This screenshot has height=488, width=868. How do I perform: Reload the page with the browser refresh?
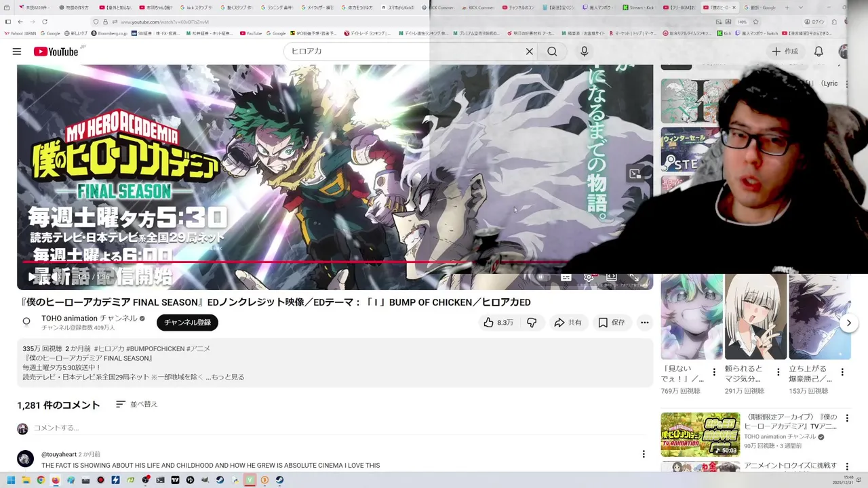[x=45, y=22]
